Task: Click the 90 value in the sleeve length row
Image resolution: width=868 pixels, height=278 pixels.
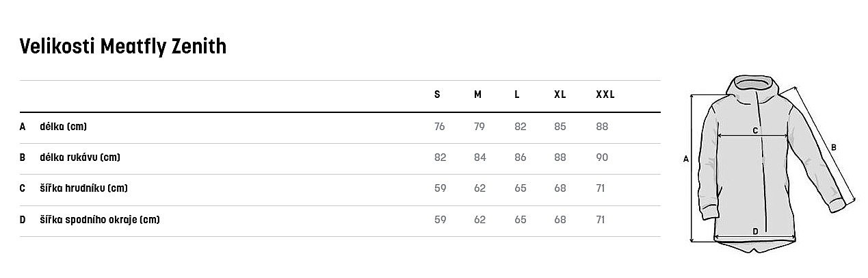Action: (x=602, y=157)
